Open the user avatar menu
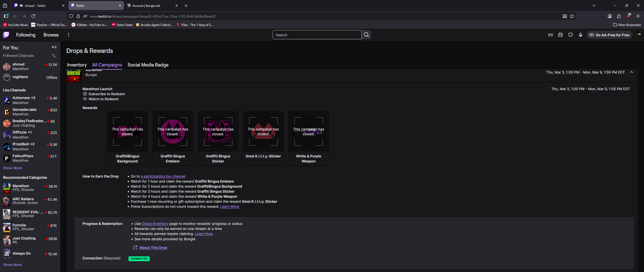This screenshot has width=644, height=272. click(638, 35)
